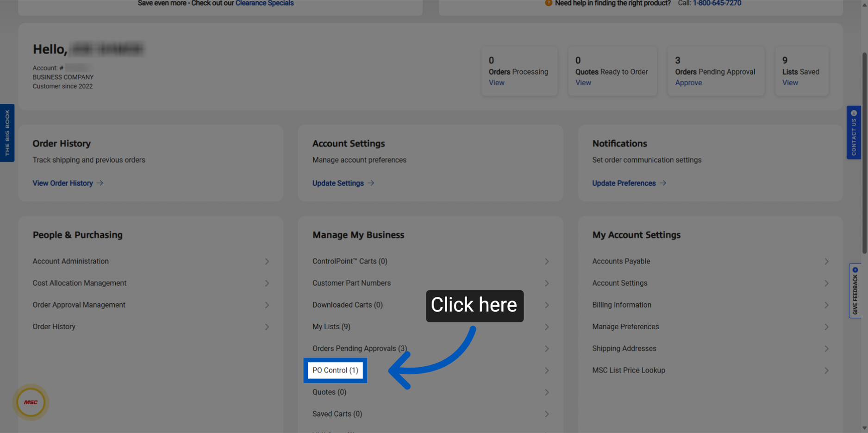Open Account Administration
This screenshot has height=433, width=868.
[70, 261]
